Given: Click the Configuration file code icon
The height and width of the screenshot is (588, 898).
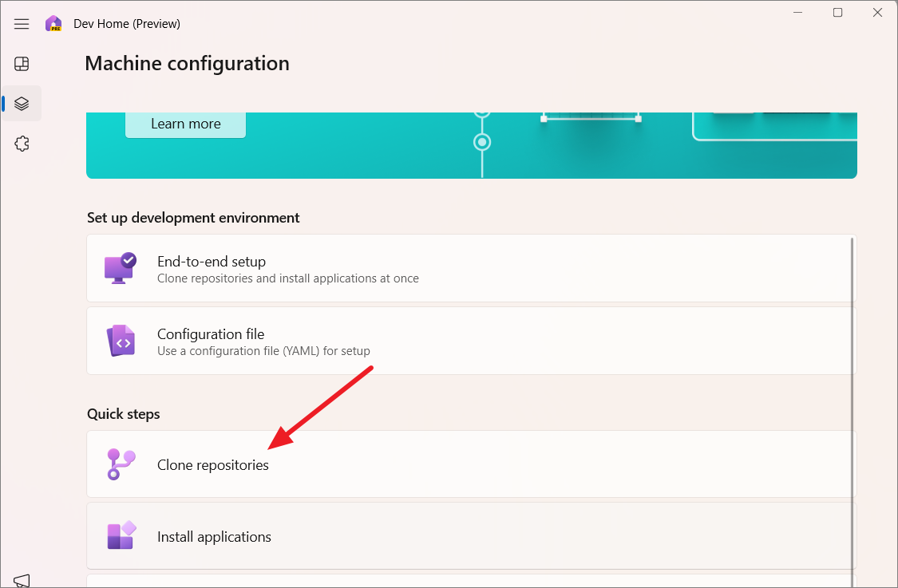Looking at the screenshot, I should [121, 341].
